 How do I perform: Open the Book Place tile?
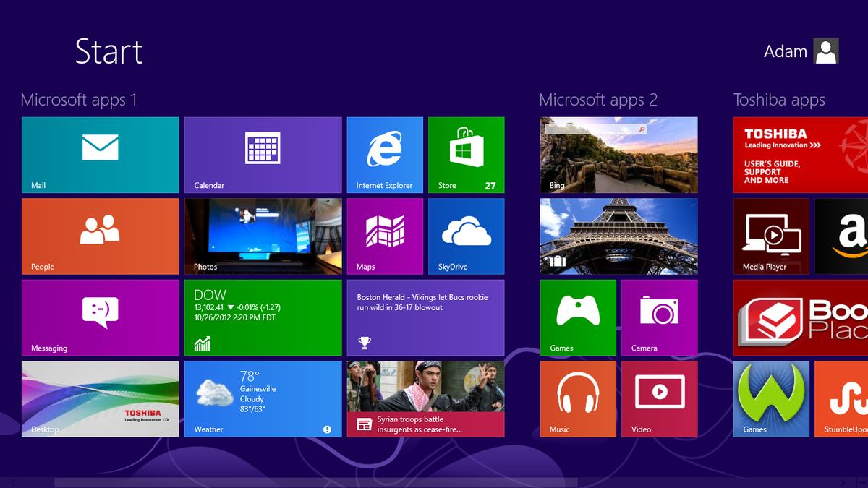pyautogui.click(x=801, y=317)
